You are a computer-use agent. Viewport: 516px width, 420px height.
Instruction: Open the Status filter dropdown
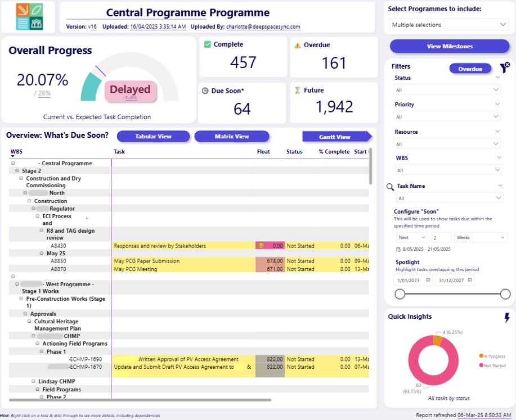[447, 90]
